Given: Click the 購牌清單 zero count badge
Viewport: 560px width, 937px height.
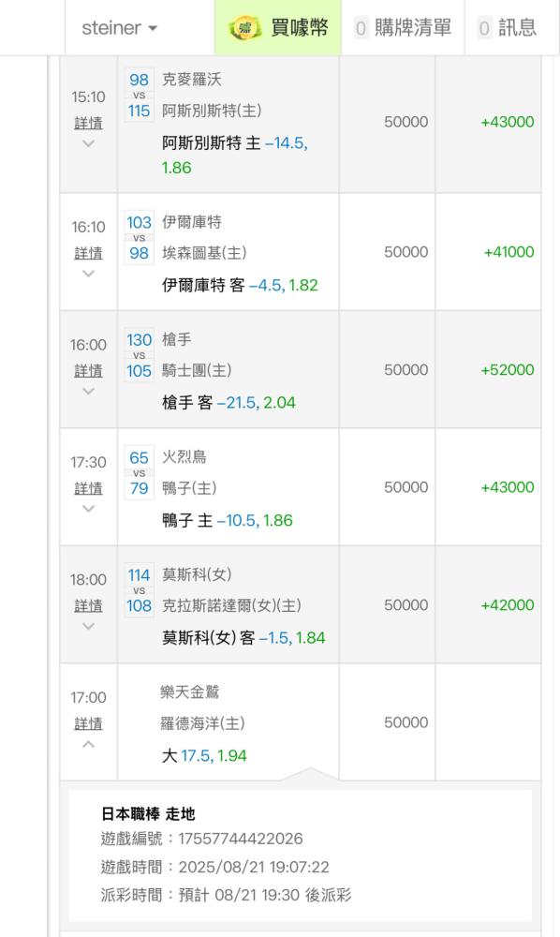Looking at the screenshot, I should coord(361,28).
